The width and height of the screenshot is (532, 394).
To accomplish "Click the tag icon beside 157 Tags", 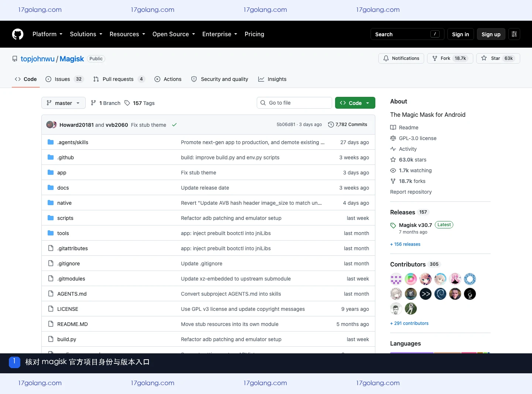I will (127, 103).
